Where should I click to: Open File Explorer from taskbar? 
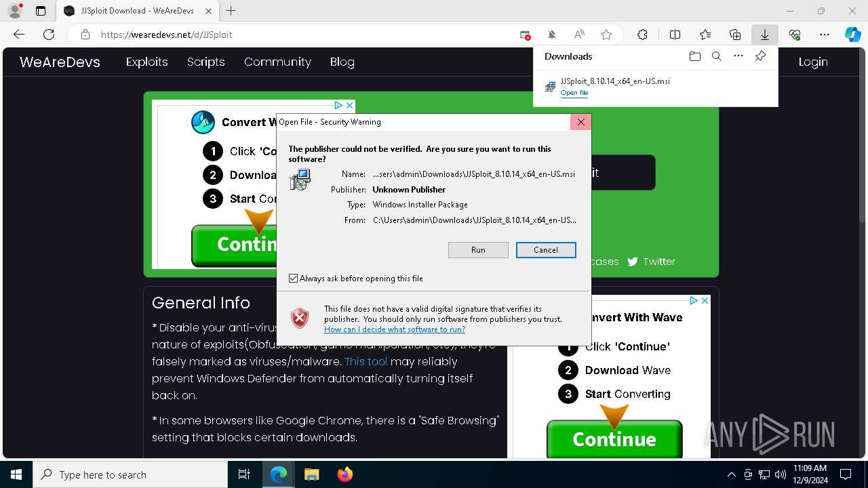[x=311, y=474]
